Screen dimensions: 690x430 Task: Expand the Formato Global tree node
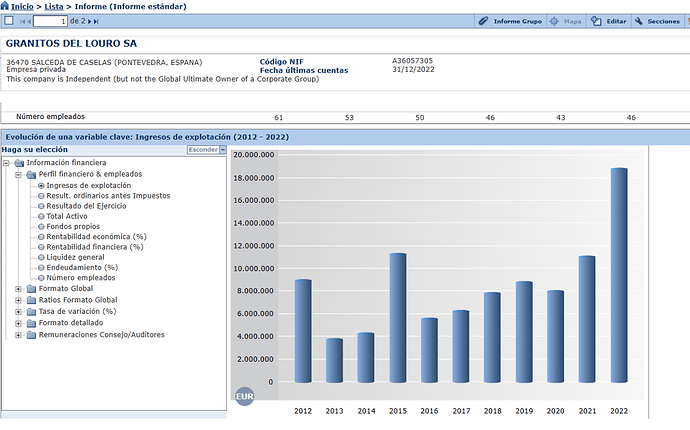pyautogui.click(x=18, y=289)
